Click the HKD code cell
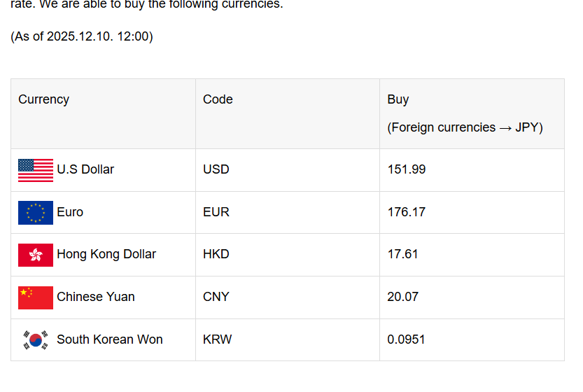The image size is (583, 392). [x=216, y=254]
